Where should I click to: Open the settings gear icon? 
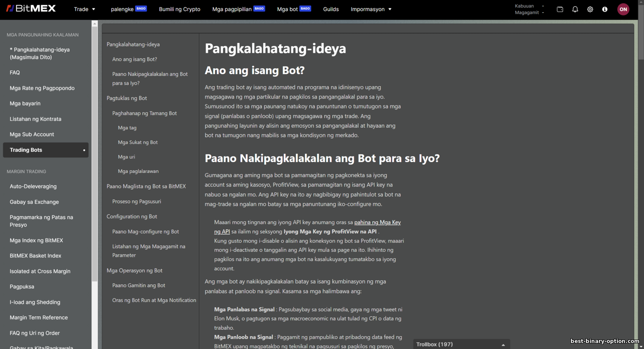[590, 9]
